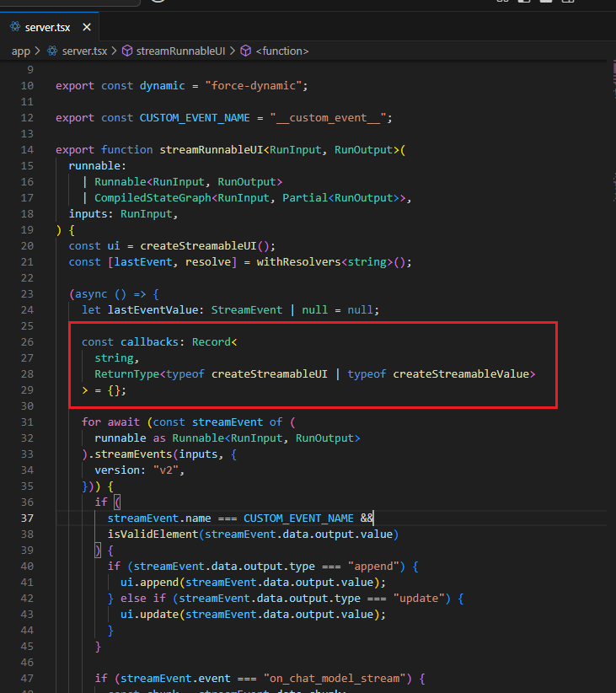Click the 'inputs' parameter on line 18
The width and height of the screenshot is (616, 693).
(x=88, y=214)
